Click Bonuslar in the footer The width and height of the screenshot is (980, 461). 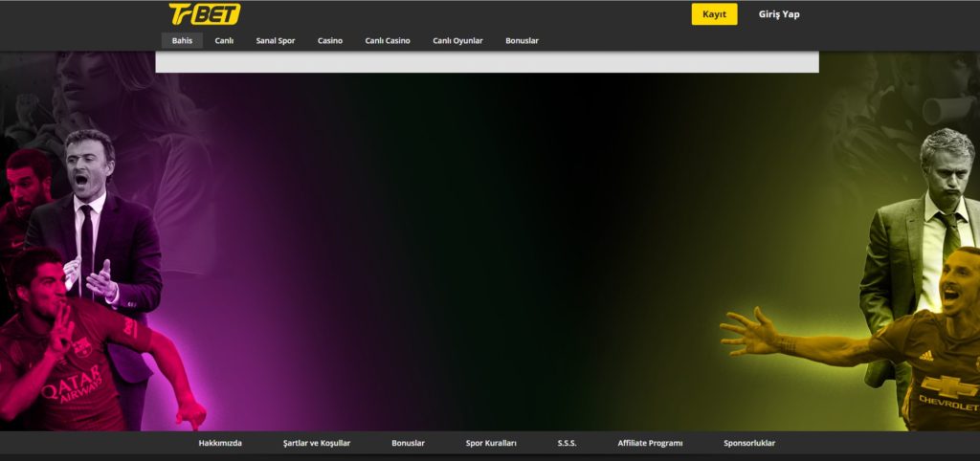(x=408, y=444)
